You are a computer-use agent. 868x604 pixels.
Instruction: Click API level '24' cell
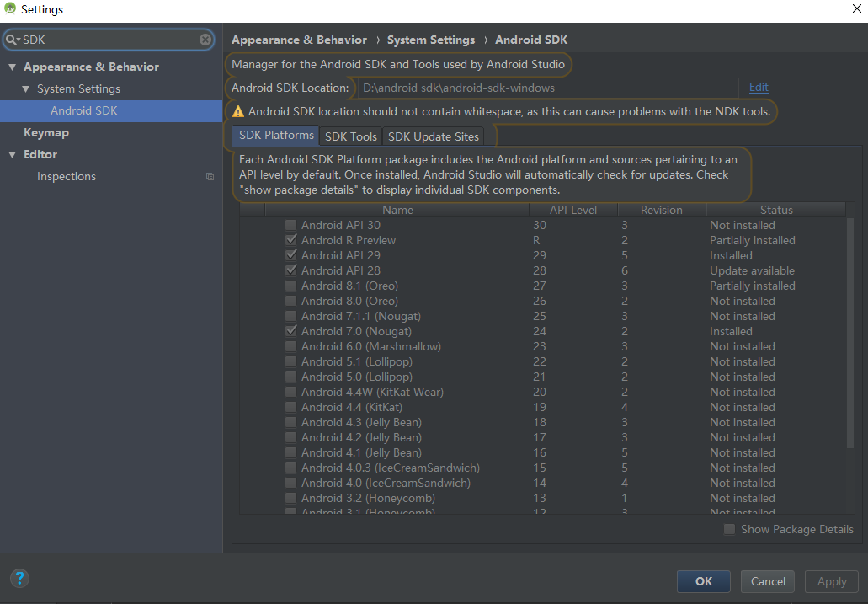point(539,331)
